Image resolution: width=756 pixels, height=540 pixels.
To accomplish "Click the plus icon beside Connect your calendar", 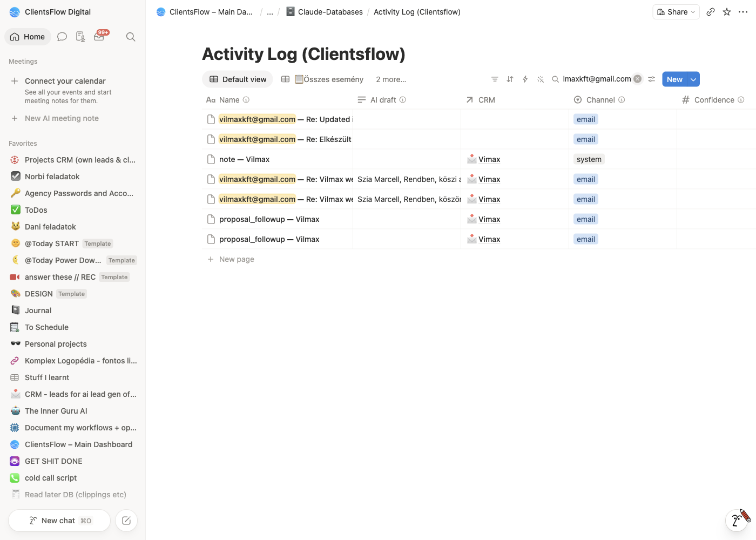I will tap(15, 81).
